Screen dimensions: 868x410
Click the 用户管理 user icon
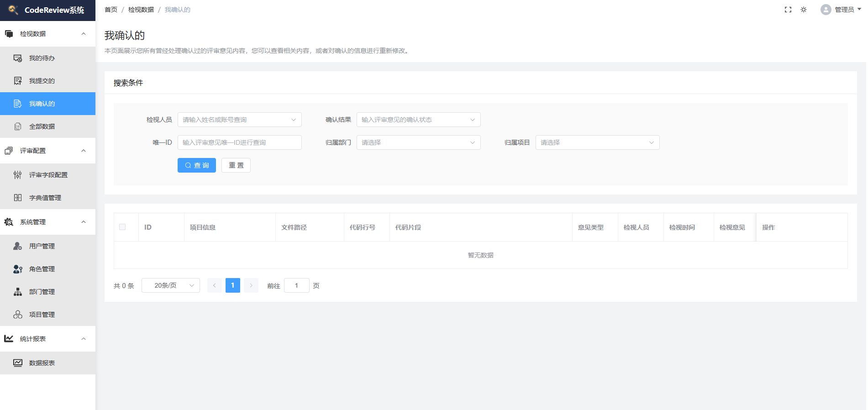pyautogui.click(x=18, y=246)
